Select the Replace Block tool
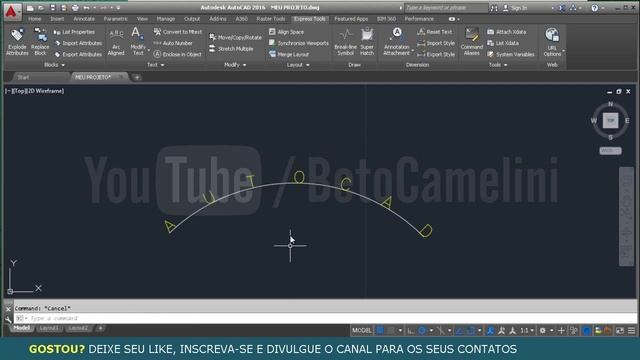This screenshot has width=640, height=360. (x=40, y=42)
